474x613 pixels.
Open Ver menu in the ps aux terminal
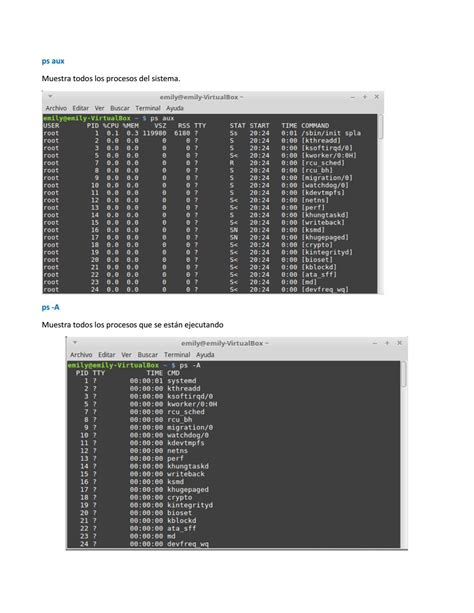coord(99,108)
